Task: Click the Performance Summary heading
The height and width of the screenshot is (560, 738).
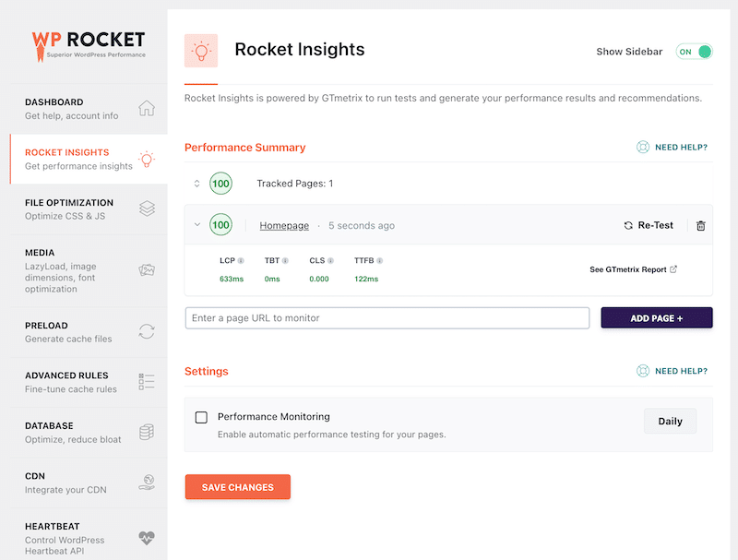Action: [244, 148]
